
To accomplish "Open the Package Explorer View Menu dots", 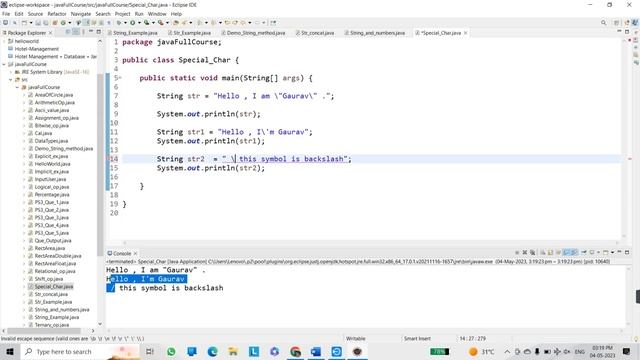I will pyautogui.click(x=83, y=32).
